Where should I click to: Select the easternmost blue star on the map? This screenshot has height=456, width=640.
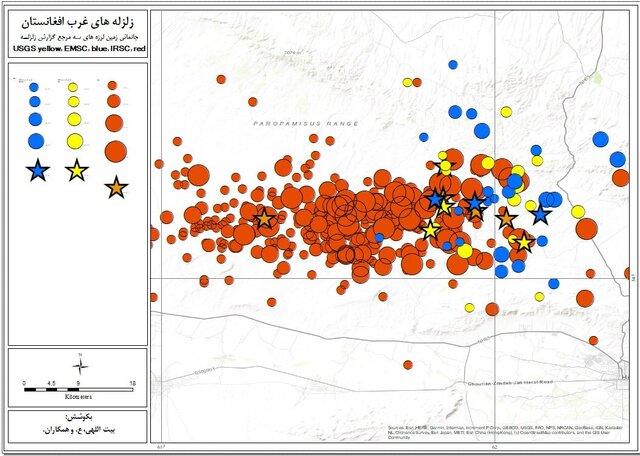click(540, 214)
